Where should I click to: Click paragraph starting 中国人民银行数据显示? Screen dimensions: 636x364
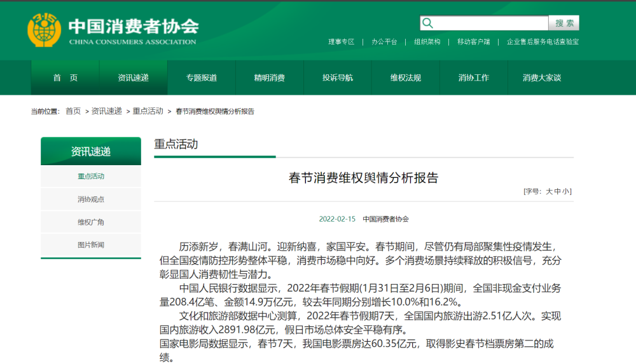tap(360, 295)
